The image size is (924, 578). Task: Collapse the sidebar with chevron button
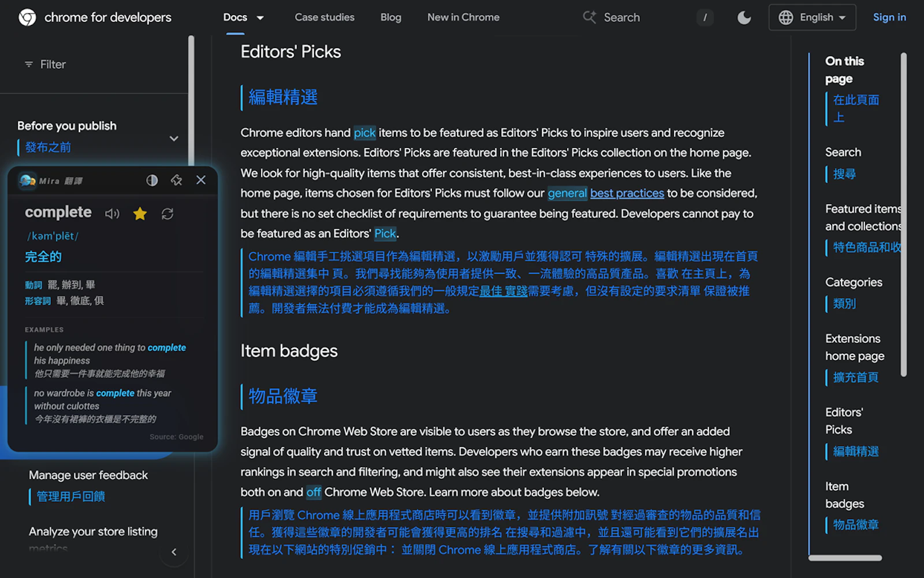[x=174, y=552]
